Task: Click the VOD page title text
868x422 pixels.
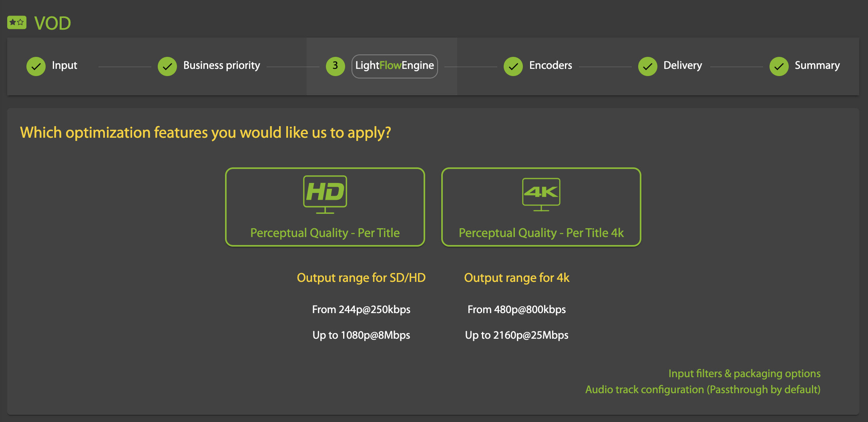Action: click(x=52, y=23)
